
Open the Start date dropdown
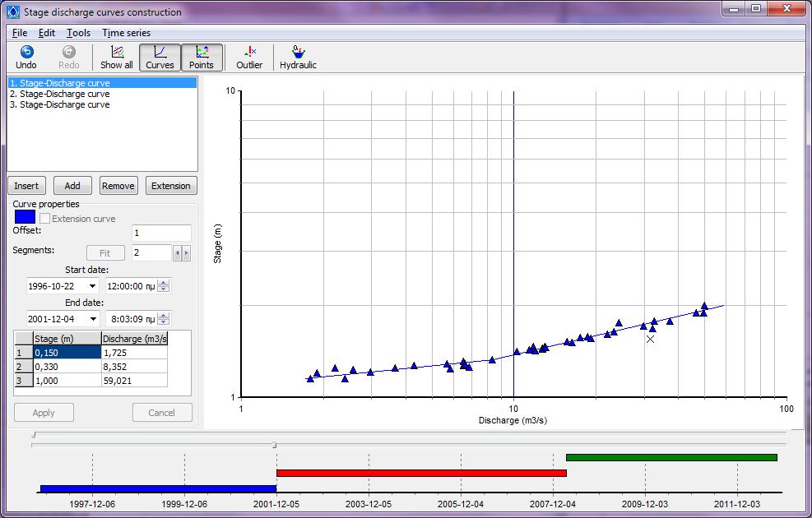point(93,286)
